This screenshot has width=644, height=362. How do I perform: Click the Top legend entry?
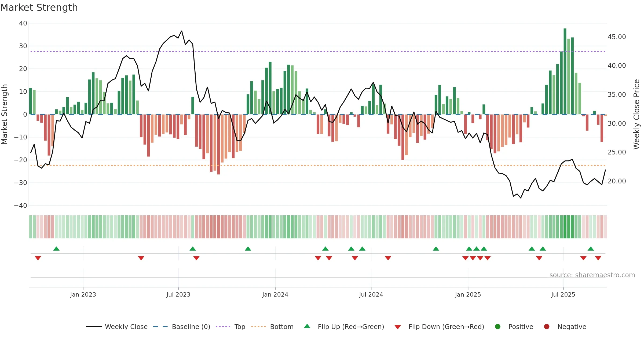[230, 327]
